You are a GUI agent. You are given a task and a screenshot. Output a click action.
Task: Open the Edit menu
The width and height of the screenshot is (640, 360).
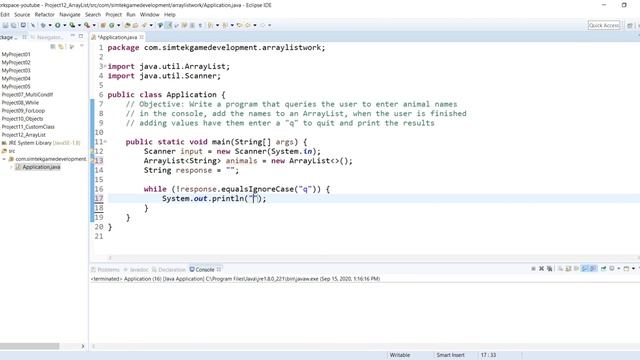point(4,14)
